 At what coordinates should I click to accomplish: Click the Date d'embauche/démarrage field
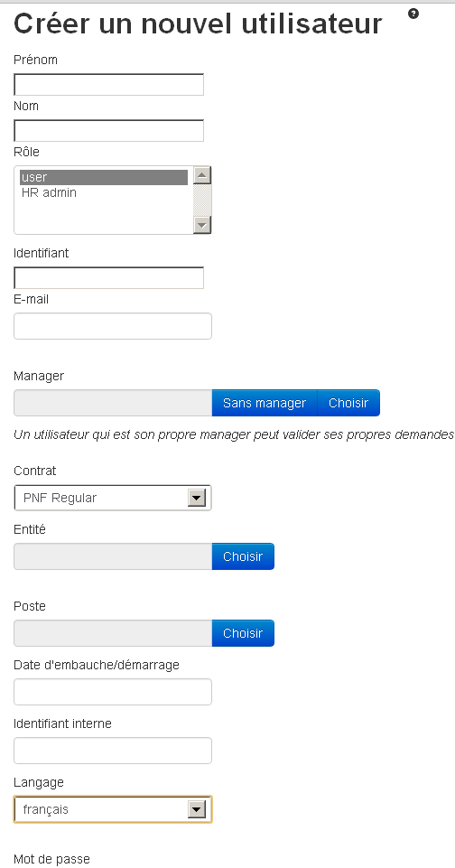113,692
